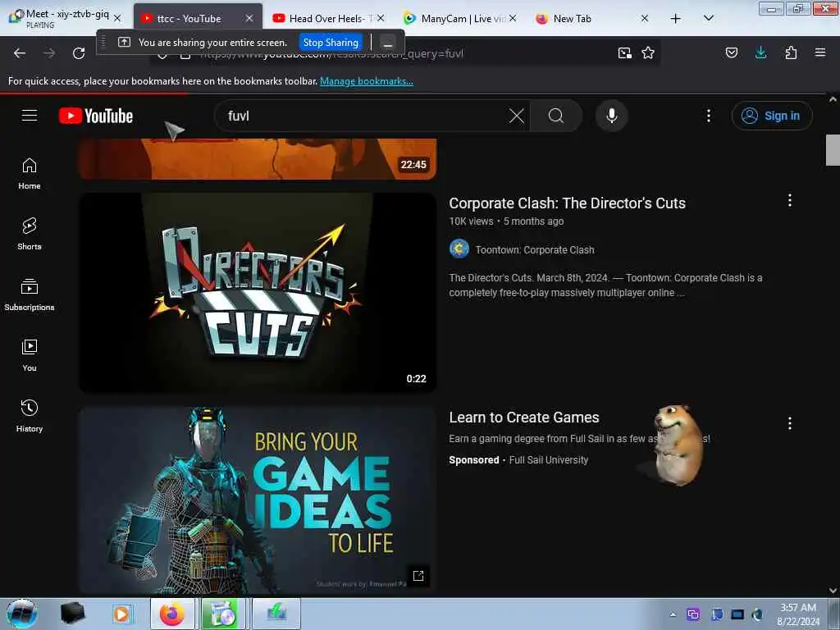Image resolution: width=840 pixels, height=630 pixels.
Task: Reload the current page
Action: (x=79, y=53)
